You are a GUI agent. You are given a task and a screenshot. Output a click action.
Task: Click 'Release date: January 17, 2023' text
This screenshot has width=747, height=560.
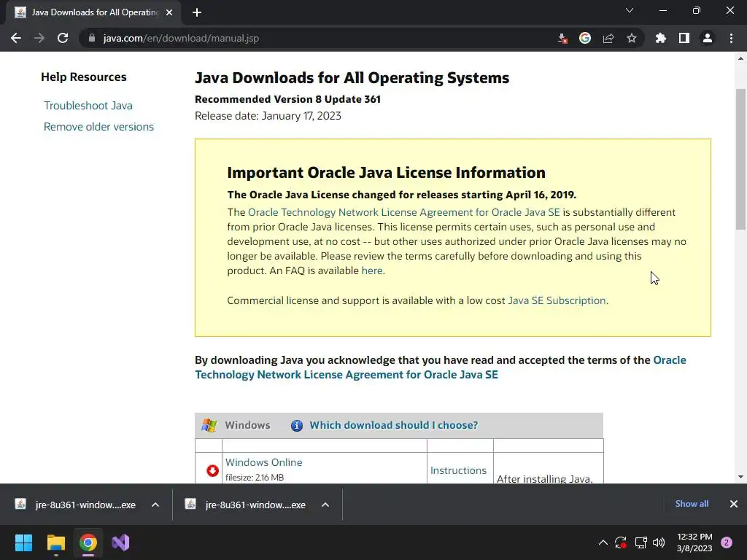click(268, 116)
